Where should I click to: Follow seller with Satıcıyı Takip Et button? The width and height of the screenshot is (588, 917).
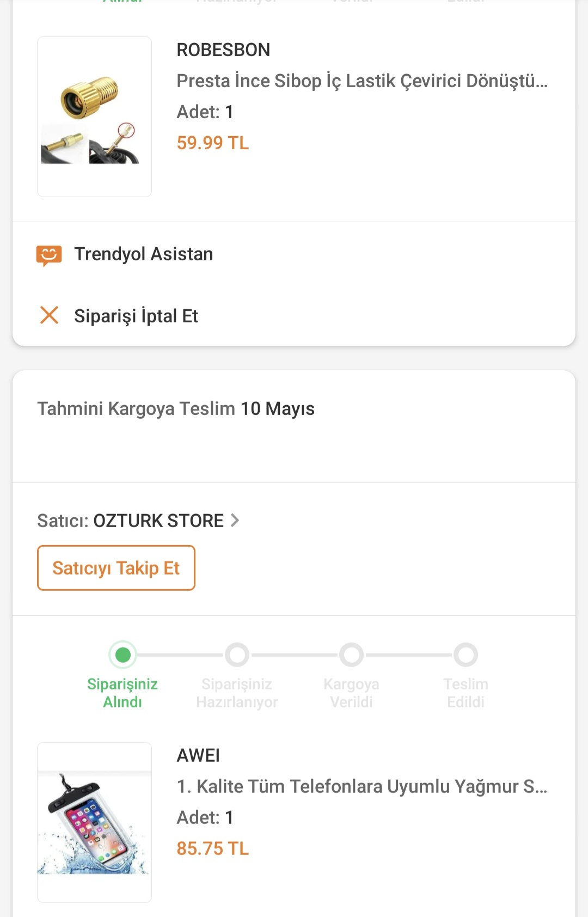click(x=116, y=568)
